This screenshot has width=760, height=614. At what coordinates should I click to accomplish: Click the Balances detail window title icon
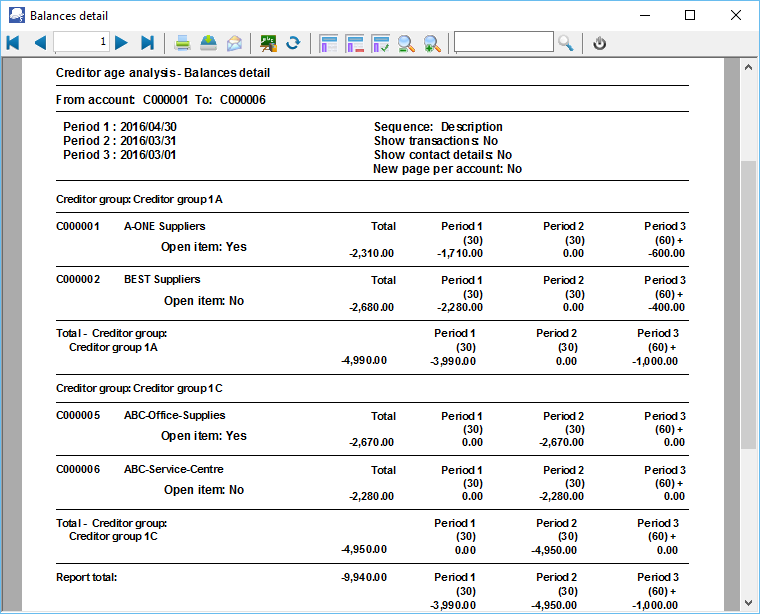tap(15, 15)
